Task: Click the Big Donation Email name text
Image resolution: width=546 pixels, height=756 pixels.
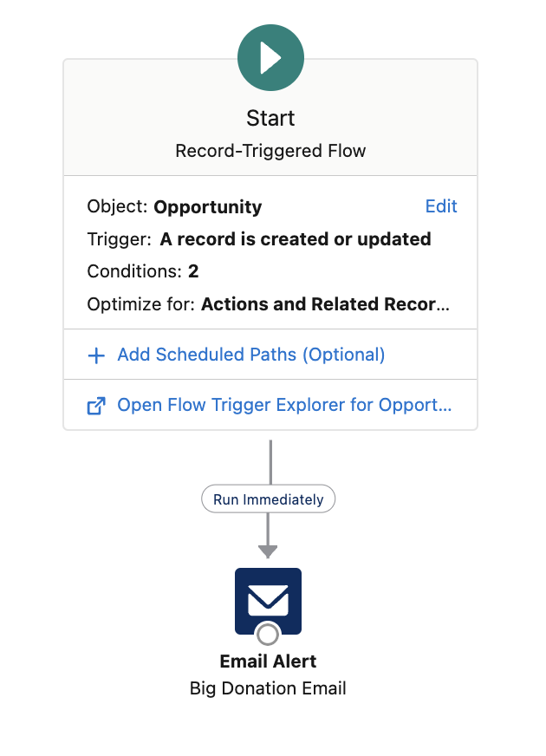Action: pos(268,689)
